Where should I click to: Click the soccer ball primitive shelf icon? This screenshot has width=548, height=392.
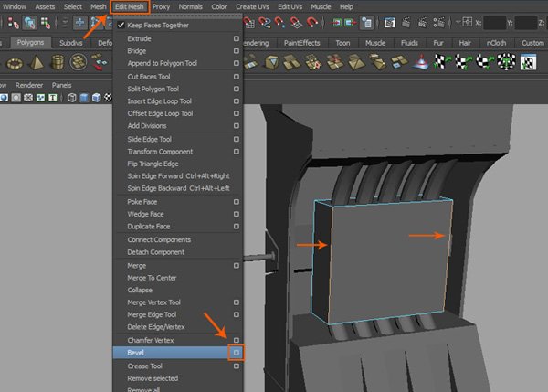(79, 62)
